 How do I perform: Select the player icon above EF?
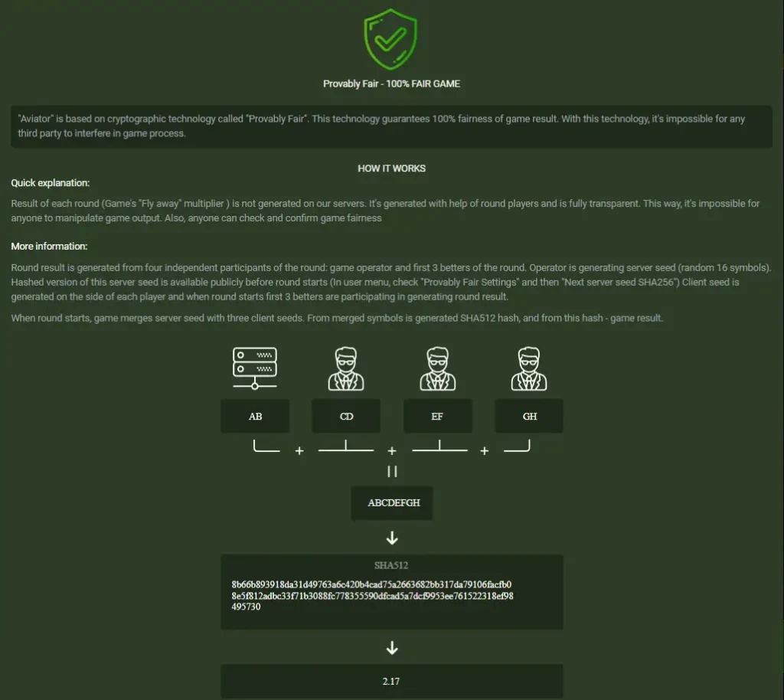click(437, 368)
